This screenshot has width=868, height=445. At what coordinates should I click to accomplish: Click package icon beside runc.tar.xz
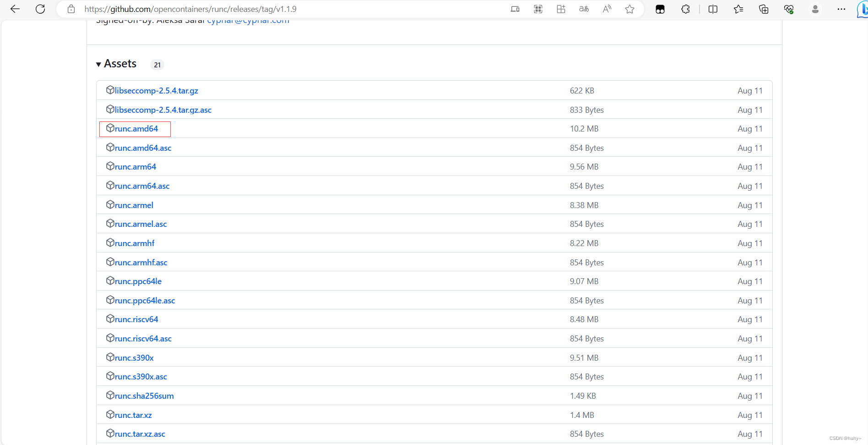coord(110,414)
